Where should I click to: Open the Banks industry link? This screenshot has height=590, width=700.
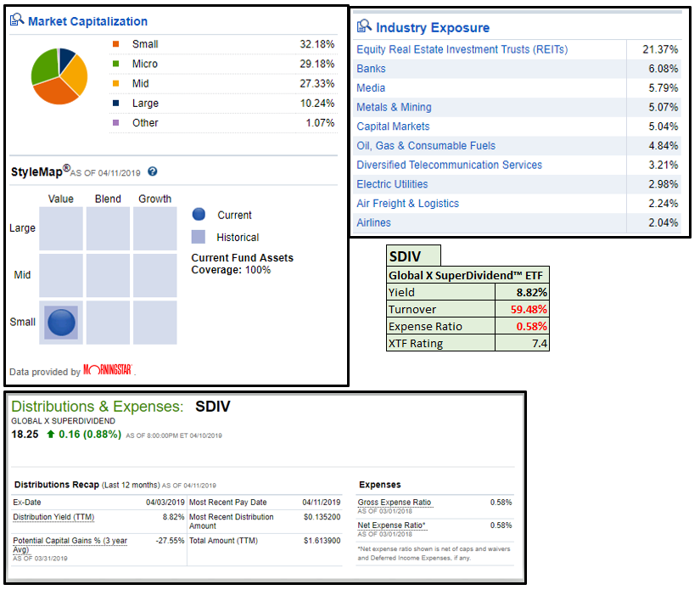coord(371,69)
